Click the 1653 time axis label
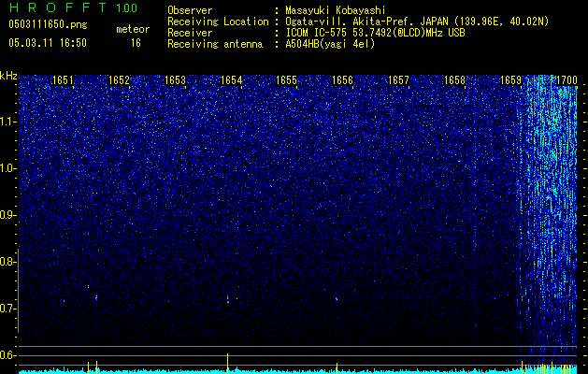Viewport: 588px width, 374px height. 175,80
